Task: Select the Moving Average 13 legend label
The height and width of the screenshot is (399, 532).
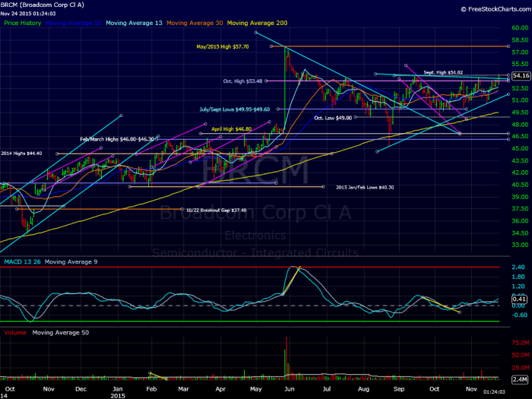Action: pyautogui.click(x=134, y=23)
